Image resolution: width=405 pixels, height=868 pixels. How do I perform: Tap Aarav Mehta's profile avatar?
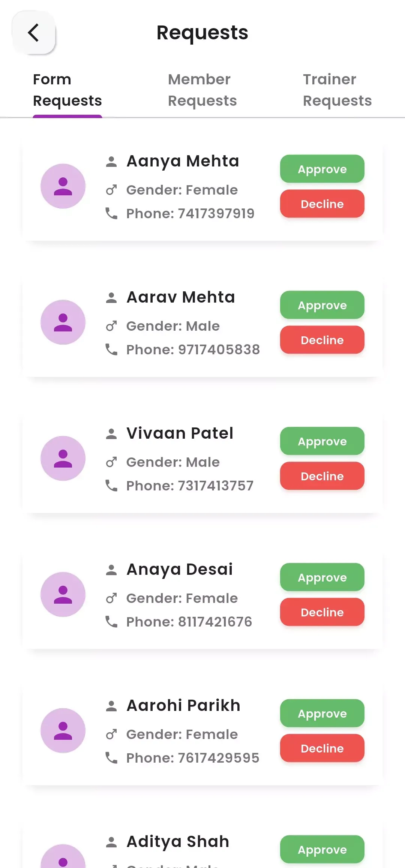tap(63, 322)
